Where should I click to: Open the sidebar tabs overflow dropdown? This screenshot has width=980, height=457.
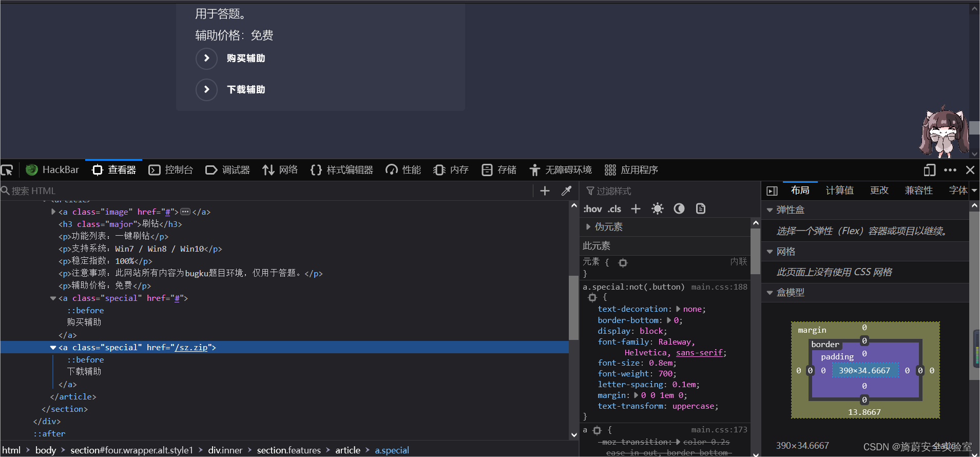pos(974,191)
